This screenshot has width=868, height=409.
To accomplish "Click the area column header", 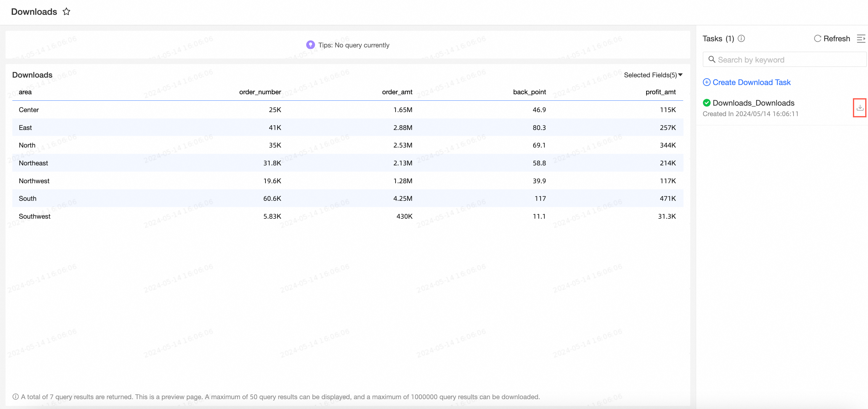I will (25, 92).
